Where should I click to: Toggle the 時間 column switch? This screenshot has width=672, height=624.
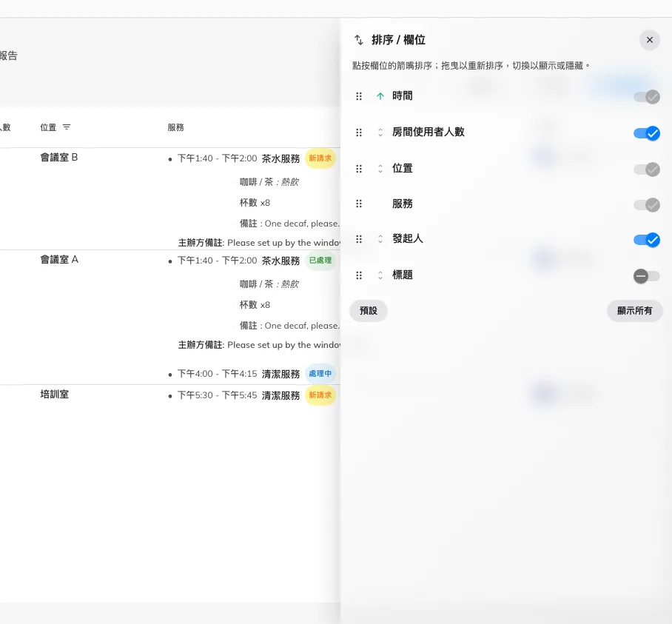[x=647, y=97]
